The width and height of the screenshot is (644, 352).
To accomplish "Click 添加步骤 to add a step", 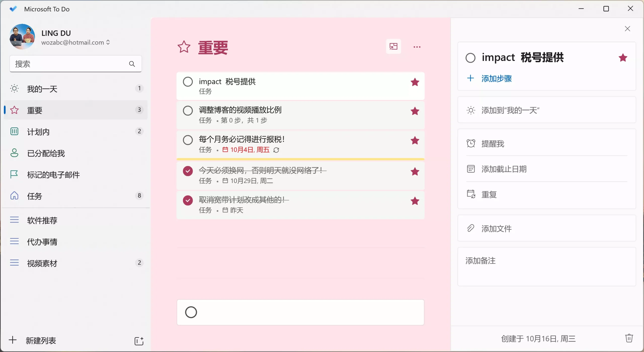I will tap(496, 79).
